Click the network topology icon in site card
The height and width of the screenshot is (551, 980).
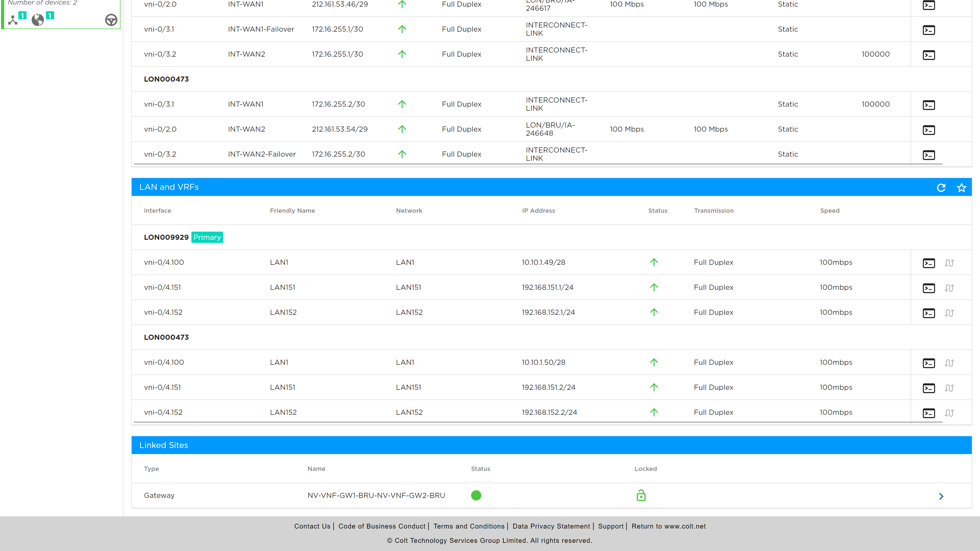click(13, 20)
